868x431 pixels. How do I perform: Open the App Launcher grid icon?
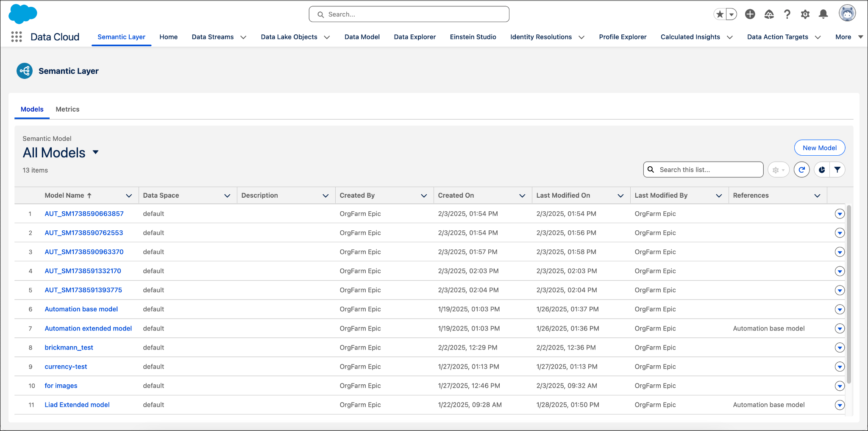pyautogui.click(x=17, y=37)
